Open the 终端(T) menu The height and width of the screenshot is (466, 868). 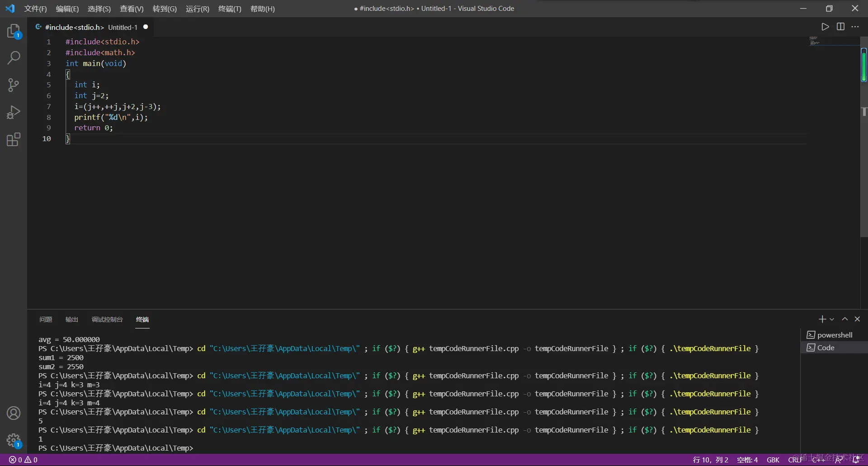[230, 9]
